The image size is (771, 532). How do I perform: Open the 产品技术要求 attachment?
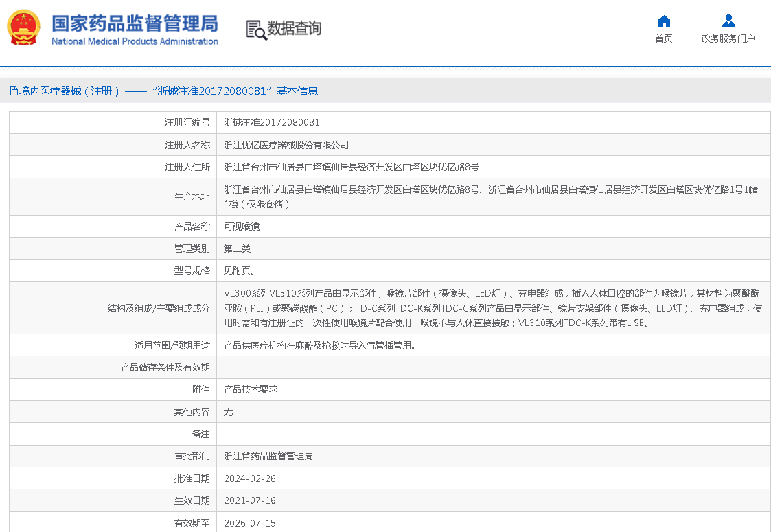[x=251, y=389]
